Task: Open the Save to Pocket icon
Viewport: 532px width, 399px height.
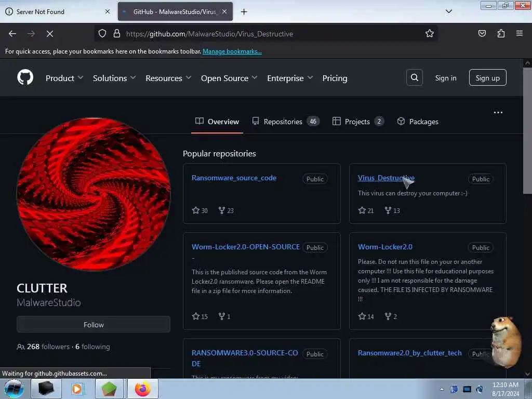Action: [x=482, y=33]
